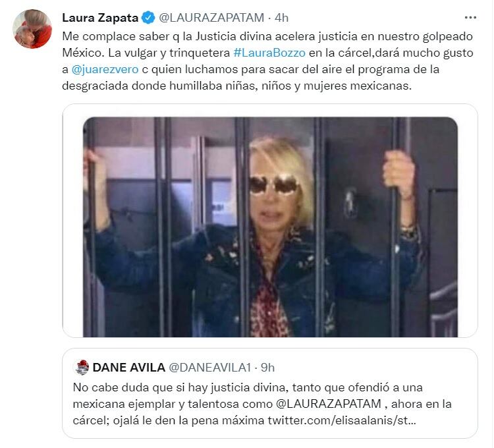This screenshot has width=494, height=448.
Task: Open the @LAURAZAPATAM handle beside the name
Action: tap(211, 18)
